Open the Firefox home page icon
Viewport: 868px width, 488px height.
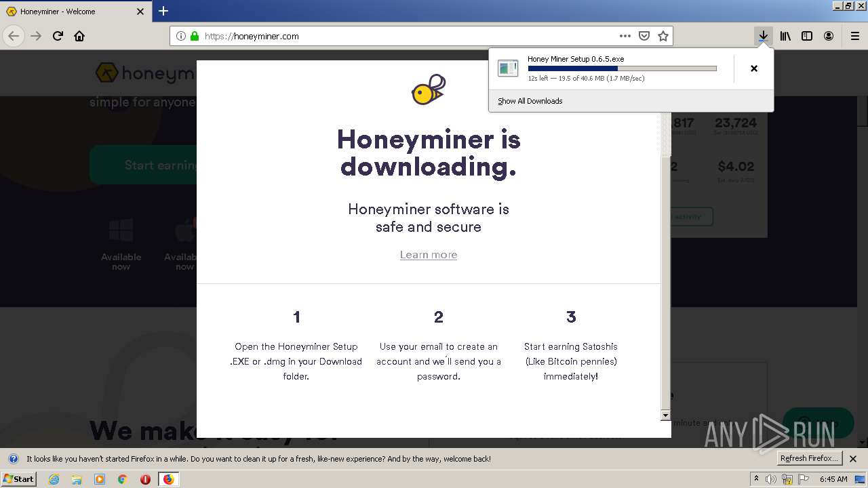79,36
